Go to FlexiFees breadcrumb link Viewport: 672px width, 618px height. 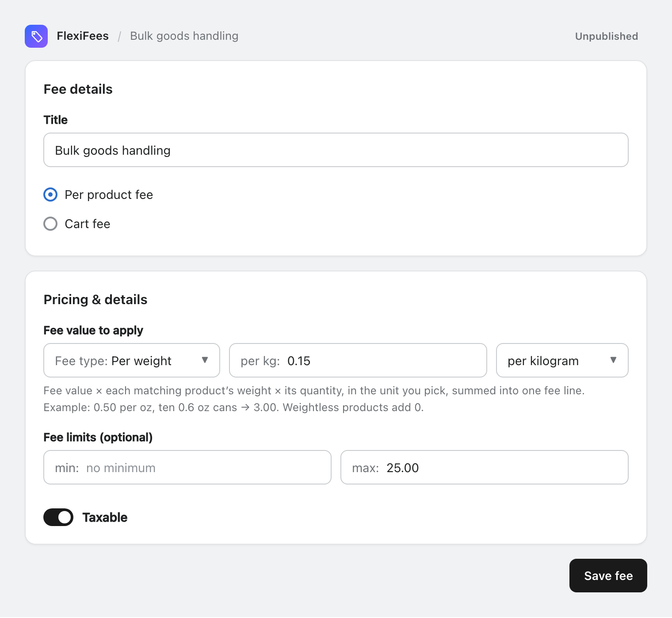[x=83, y=36]
